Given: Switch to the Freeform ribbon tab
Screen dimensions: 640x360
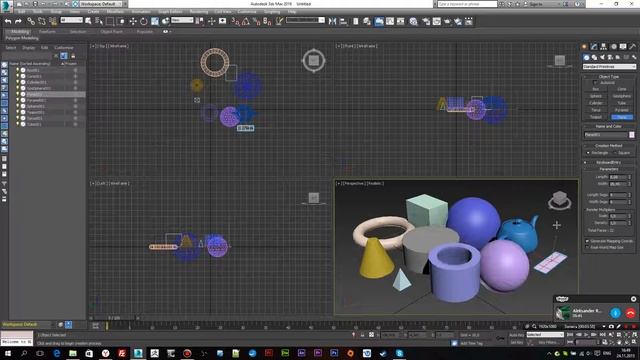Looking at the screenshot, I should click(x=47, y=31).
